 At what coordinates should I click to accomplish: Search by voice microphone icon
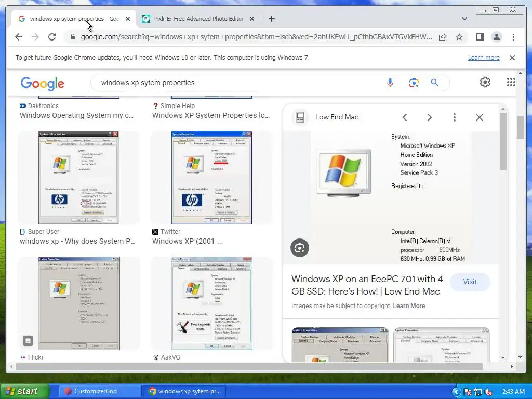[390, 83]
